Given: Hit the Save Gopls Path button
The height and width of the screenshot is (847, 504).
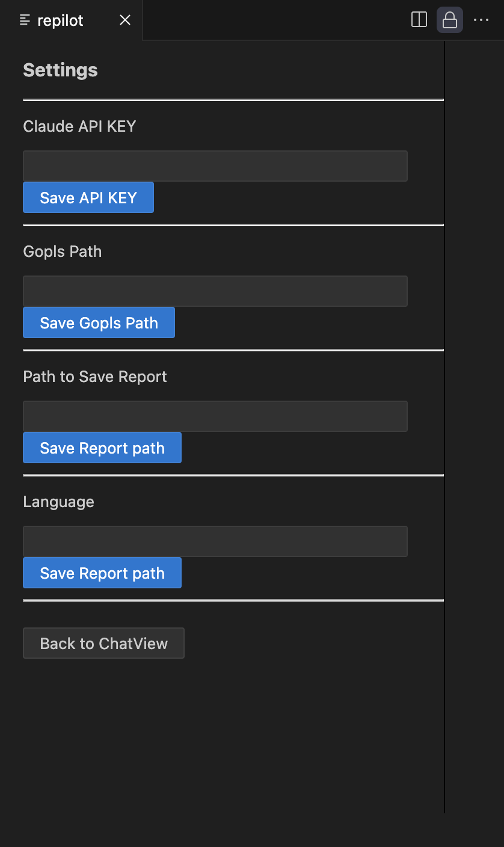Looking at the screenshot, I should (99, 322).
